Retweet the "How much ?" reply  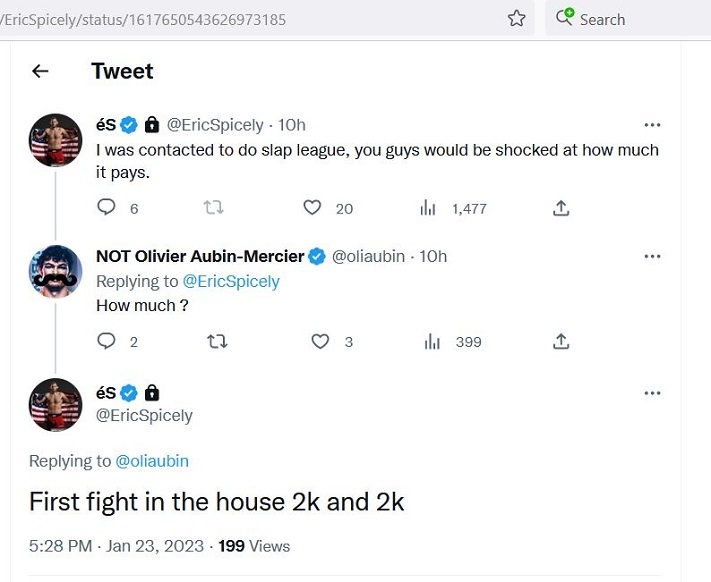click(216, 341)
